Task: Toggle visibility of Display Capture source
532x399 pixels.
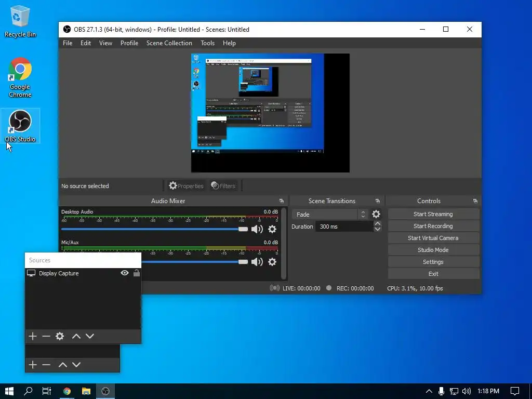Action: coord(125,273)
